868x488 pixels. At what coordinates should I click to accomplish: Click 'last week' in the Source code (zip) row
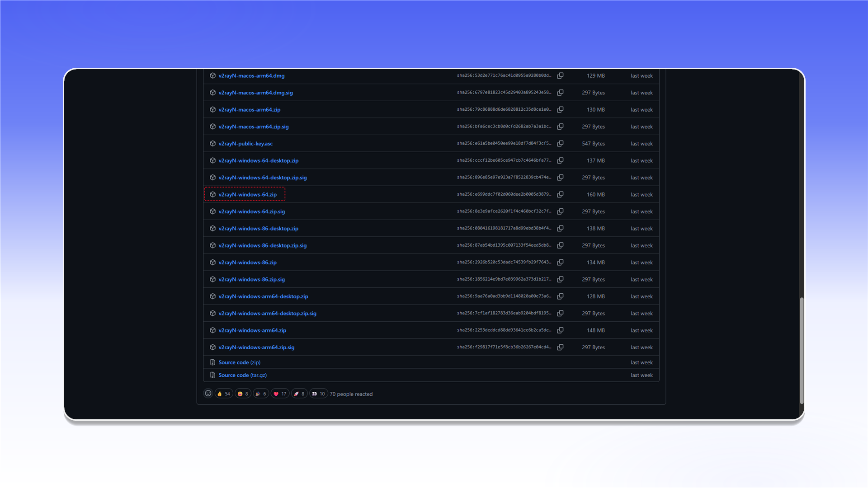pyautogui.click(x=642, y=362)
